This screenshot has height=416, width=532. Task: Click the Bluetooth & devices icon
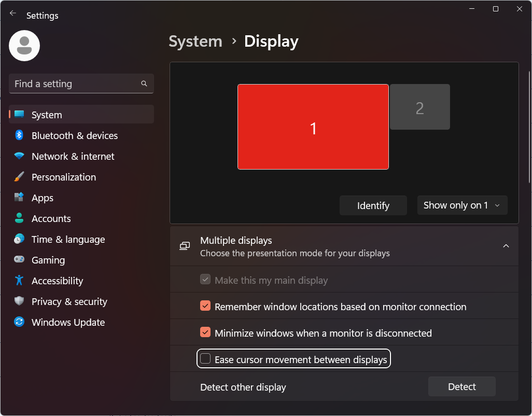pyautogui.click(x=19, y=135)
